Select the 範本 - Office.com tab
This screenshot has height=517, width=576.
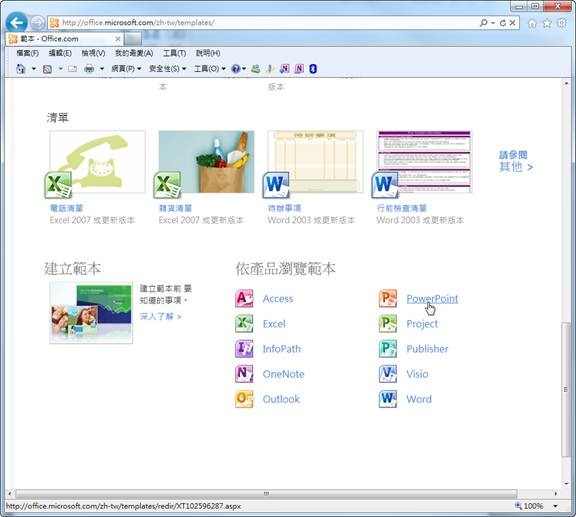point(64,39)
